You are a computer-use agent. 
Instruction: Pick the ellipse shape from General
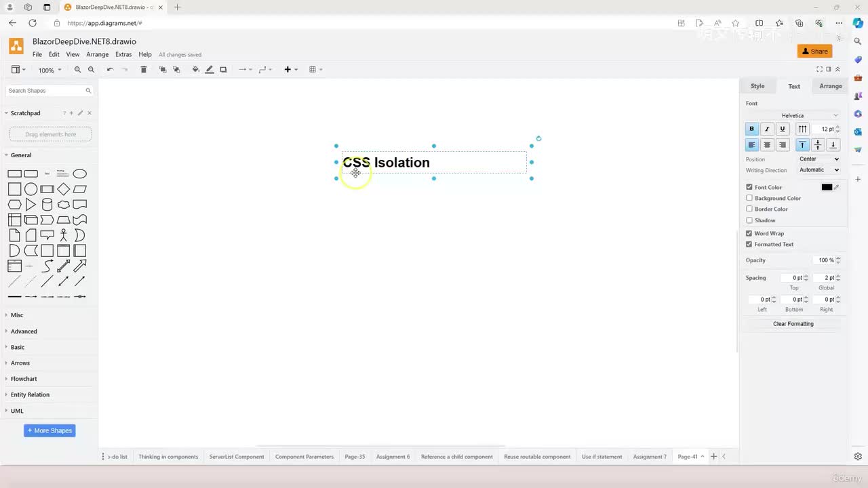pyautogui.click(x=80, y=174)
